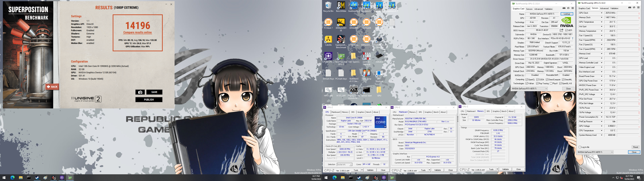This screenshot has height=181, width=644.
Task: Open the HPET_ON file on desktop
Action: tap(328, 92)
